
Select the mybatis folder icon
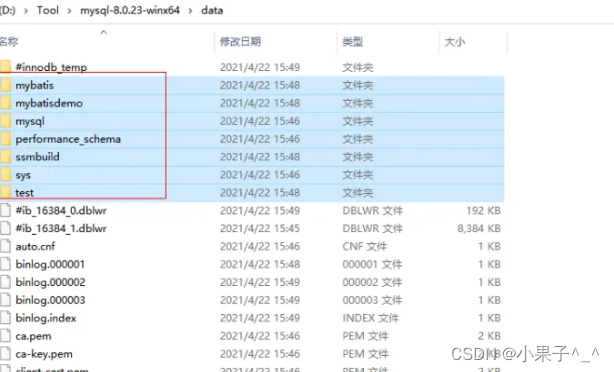[x=5, y=85]
